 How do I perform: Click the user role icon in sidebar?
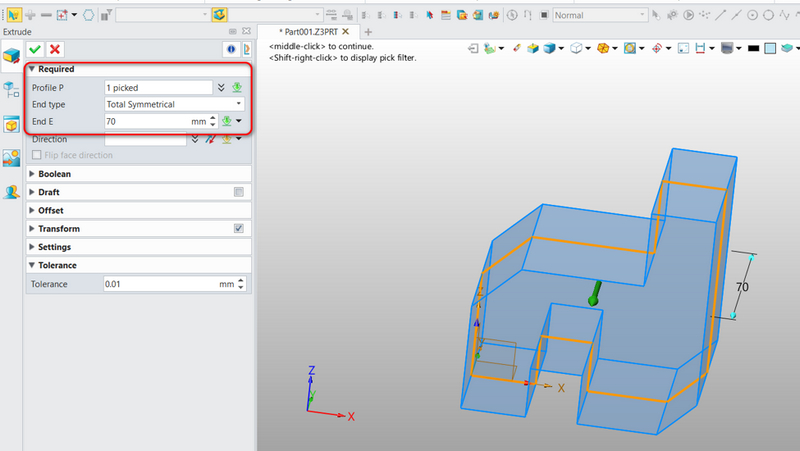point(11,192)
